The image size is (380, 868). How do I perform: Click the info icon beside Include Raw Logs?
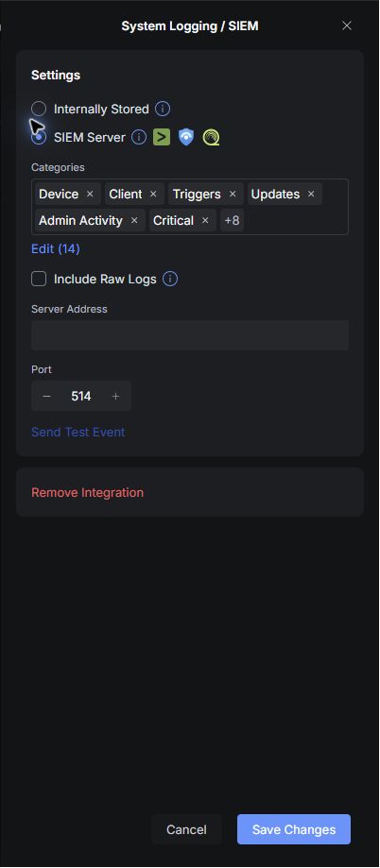170,279
